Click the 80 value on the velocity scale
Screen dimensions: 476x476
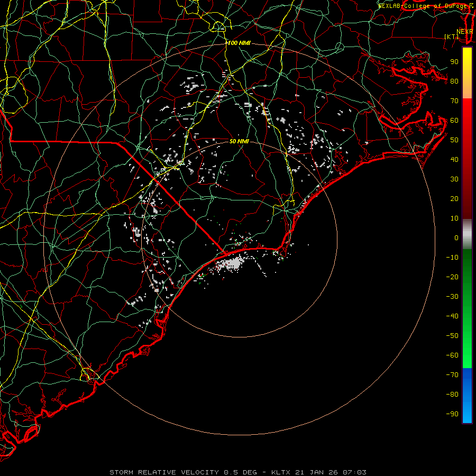(x=454, y=81)
